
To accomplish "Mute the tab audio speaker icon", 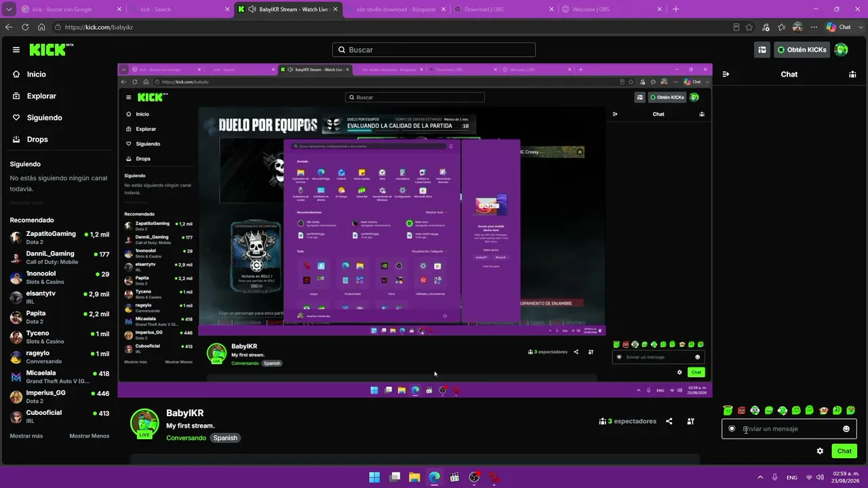I will click(x=252, y=9).
